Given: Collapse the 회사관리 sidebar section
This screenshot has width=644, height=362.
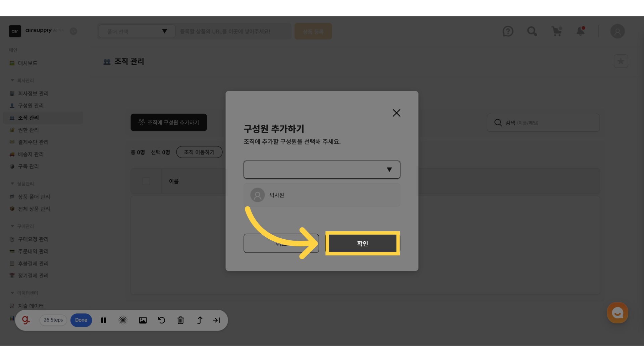Looking at the screenshot, I should click(12, 80).
